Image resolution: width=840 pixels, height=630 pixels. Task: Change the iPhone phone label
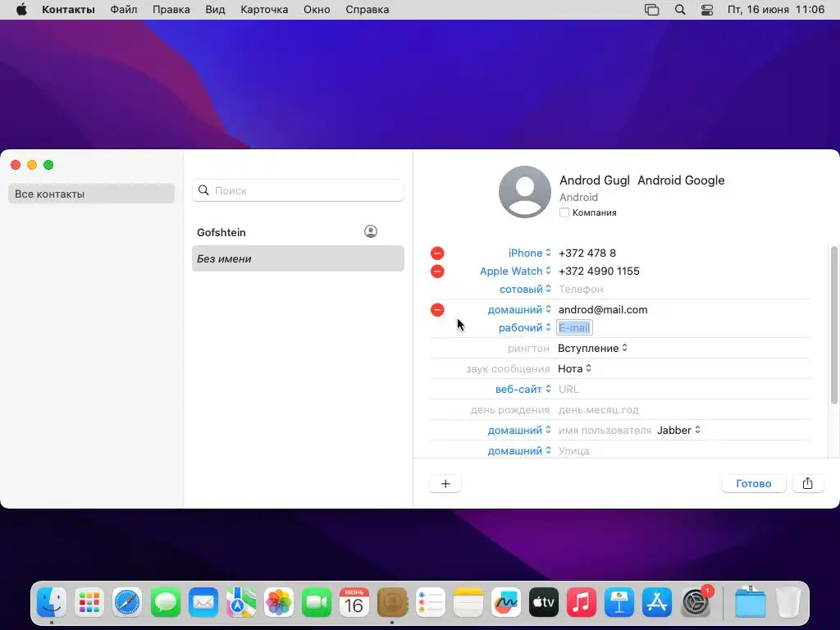[x=529, y=253]
